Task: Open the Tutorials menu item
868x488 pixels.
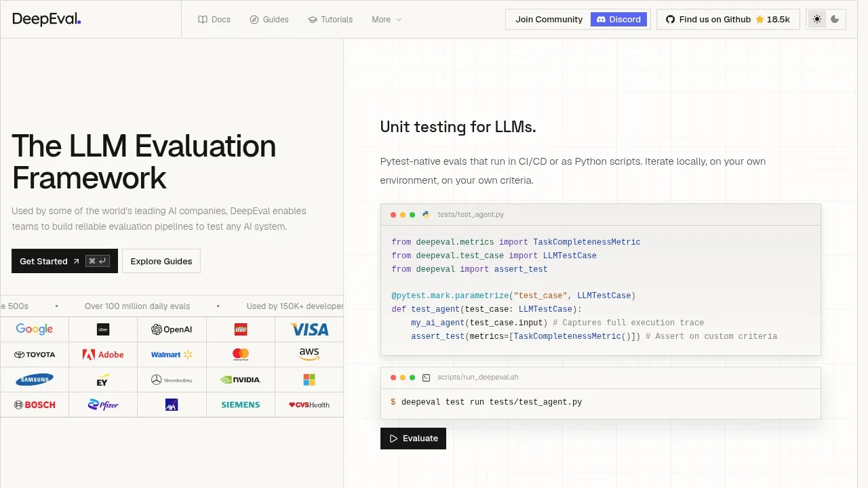Action: click(330, 20)
